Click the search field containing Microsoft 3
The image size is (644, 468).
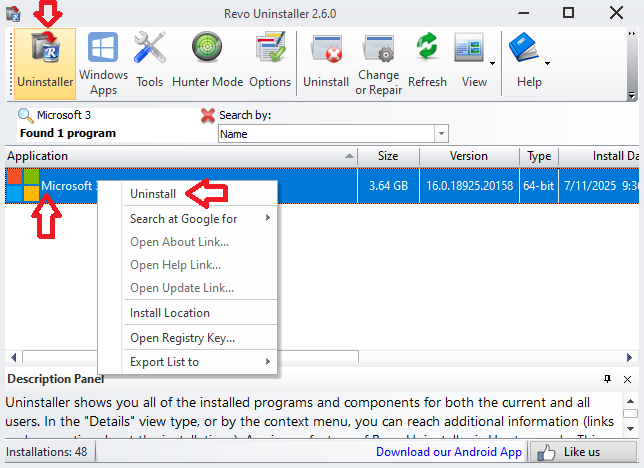coord(100,115)
